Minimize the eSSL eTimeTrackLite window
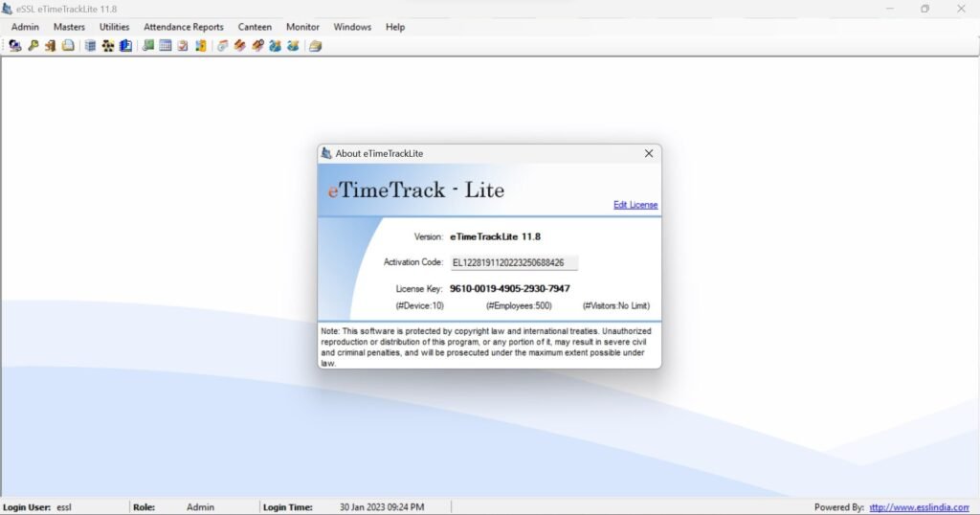This screenshot has height=515, width=980. [890, 9]
